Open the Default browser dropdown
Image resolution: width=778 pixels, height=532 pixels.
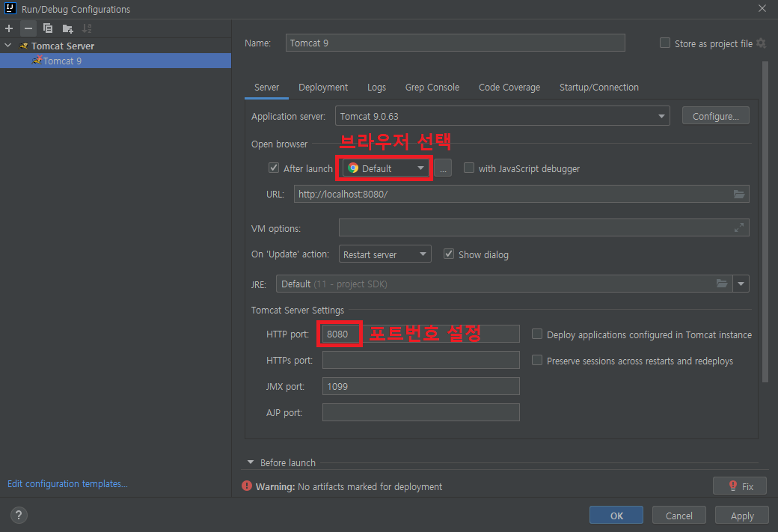[x=385, y=168]
